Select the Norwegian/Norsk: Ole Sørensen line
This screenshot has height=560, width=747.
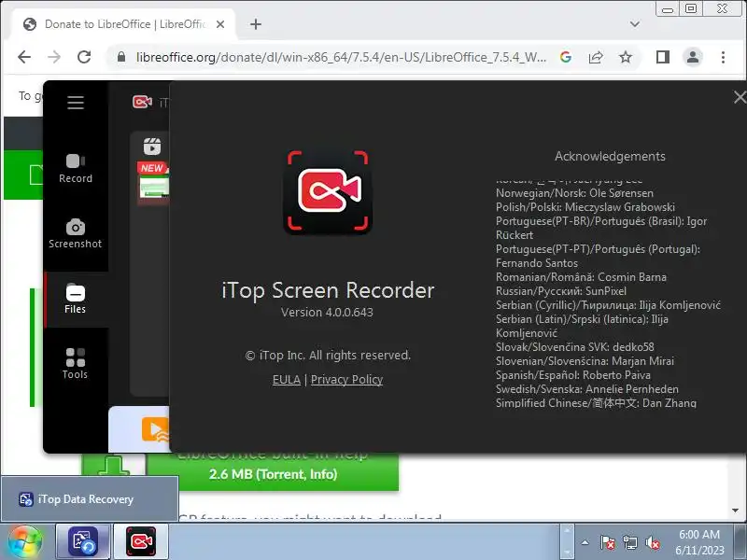[x=574, y=193]
